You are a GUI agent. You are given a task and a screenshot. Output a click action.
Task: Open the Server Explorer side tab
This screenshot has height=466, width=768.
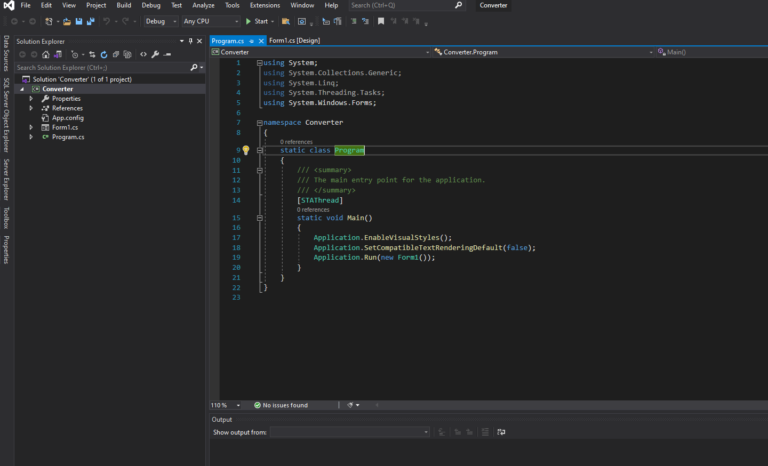[6, 179]
